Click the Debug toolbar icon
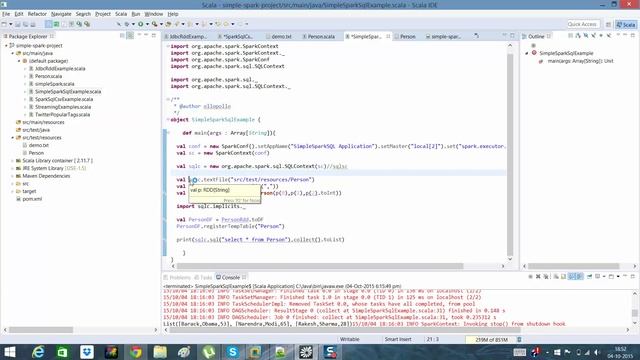Image resolution: width=640 pixels, height=360 pixels. (x=127, y=24)
